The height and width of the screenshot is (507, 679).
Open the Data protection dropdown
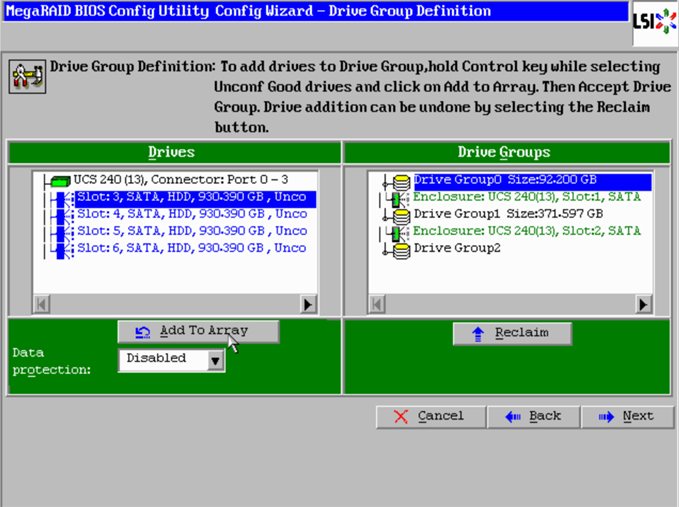[x=215, y=360]
